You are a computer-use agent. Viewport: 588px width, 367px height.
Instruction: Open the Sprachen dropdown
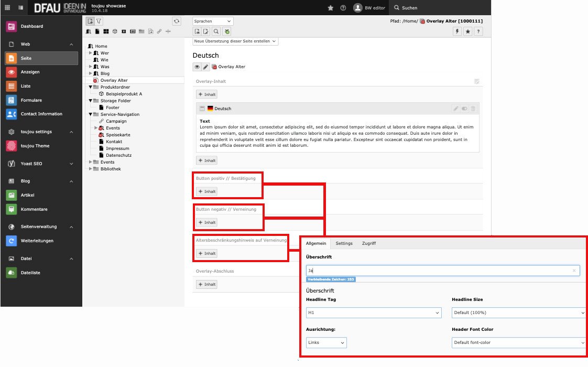(x=213, y=21)
